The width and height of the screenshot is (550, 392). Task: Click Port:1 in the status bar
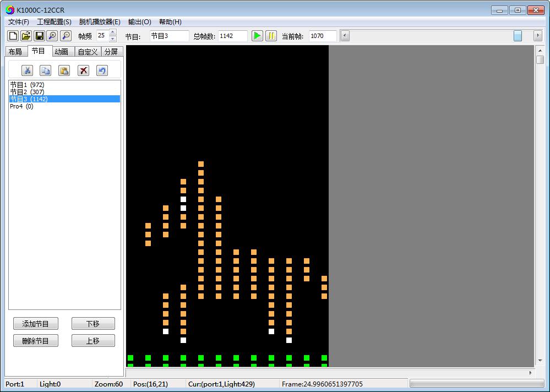15,384
